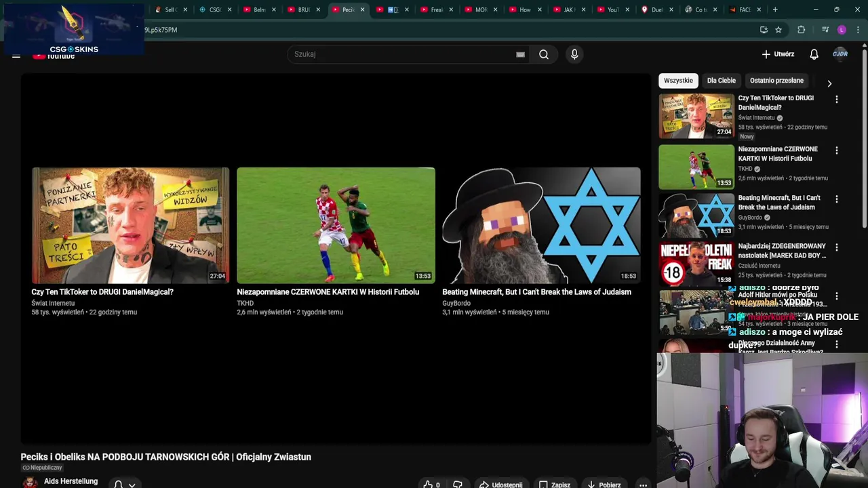Click the Niepubliczny unlisted badge
The width and height of the screenshot is (868, 488).
pyautogui.click(x=42, y=468)
